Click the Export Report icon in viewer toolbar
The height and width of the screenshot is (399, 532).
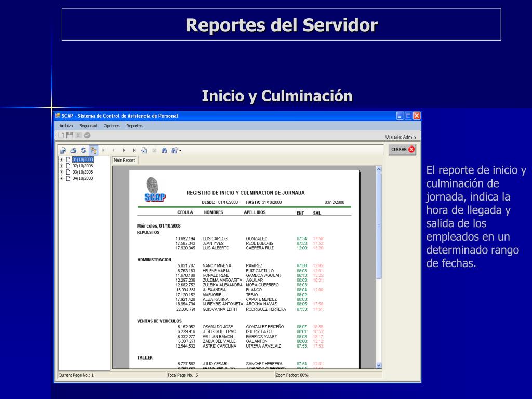point(63,150)
